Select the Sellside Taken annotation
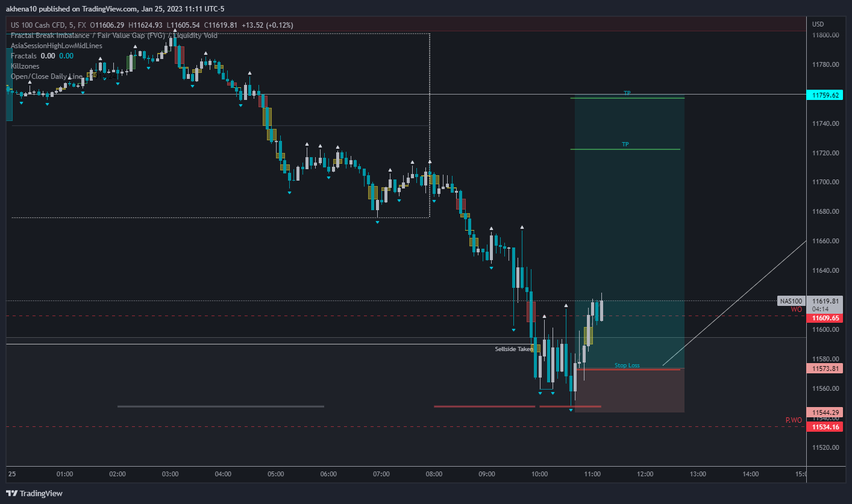 tap(514, 349)
